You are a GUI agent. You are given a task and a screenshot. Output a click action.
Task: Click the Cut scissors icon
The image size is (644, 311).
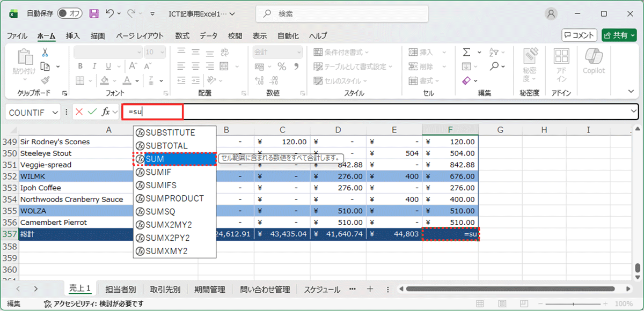[45, 53]
